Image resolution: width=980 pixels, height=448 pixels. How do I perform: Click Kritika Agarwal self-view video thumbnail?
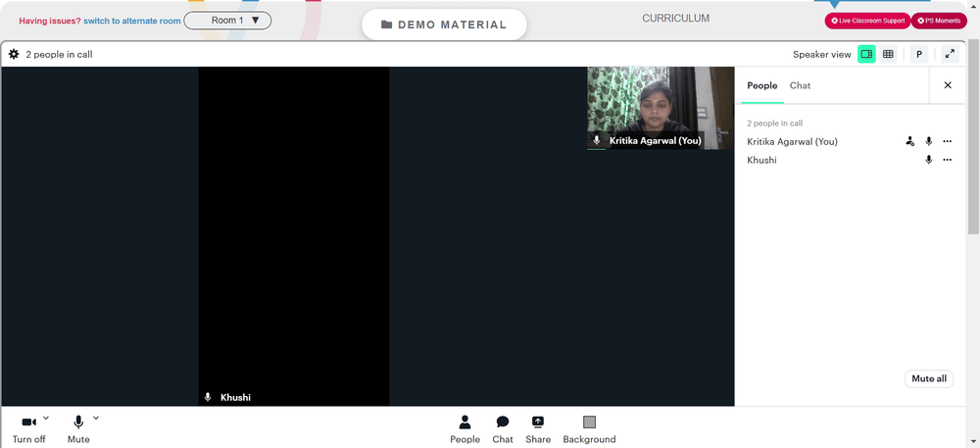661,108
